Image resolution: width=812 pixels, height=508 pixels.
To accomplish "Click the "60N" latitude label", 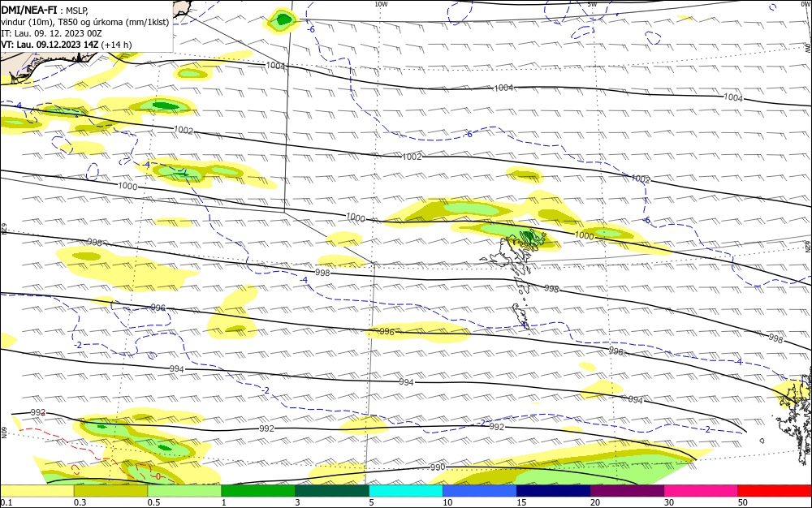I will pyautogui.click(x=3, y=433).
